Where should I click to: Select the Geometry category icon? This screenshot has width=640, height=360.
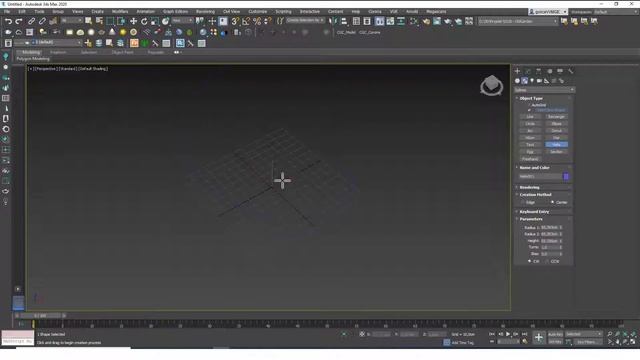[517, 81]
